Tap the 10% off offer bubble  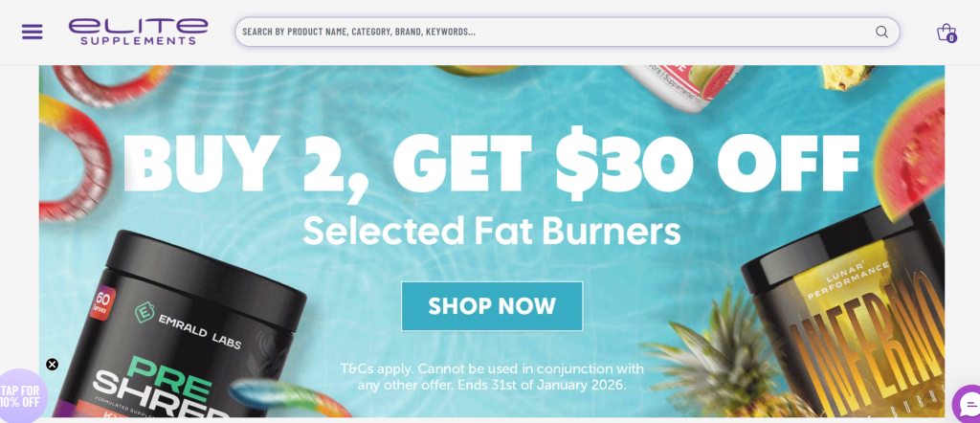[x=21, y=396]
